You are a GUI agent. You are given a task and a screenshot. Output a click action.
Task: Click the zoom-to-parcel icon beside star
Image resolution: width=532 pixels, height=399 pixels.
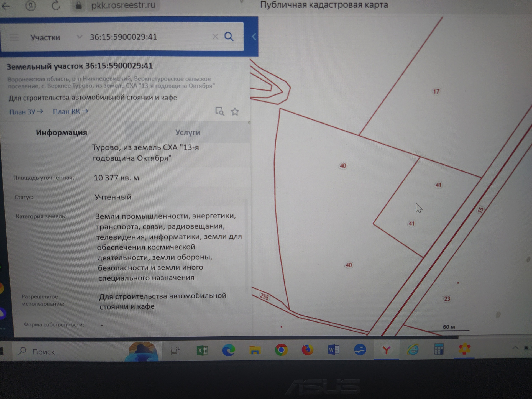click(219, 111)
